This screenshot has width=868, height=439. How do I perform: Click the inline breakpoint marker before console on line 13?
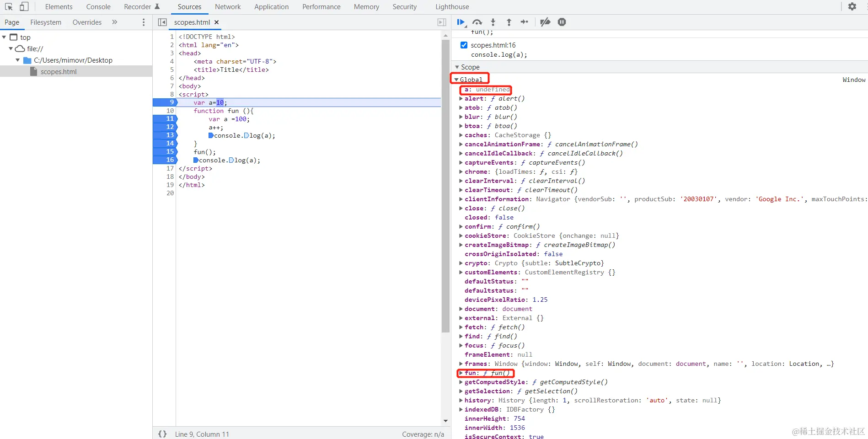(x=211, y=135)
